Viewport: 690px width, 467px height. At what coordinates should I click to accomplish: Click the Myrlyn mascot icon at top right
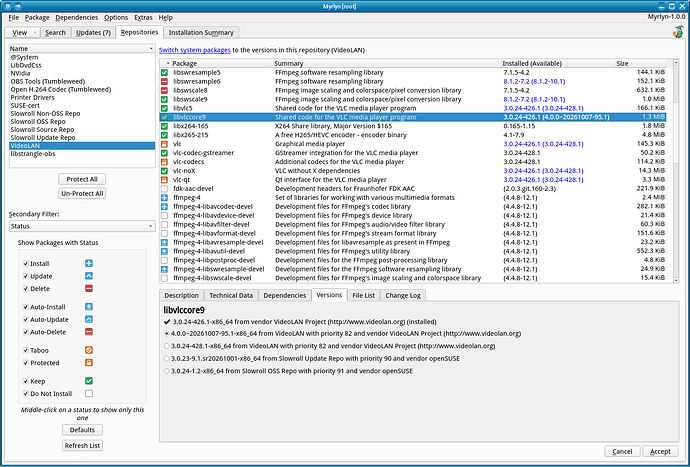coord(678,32)
